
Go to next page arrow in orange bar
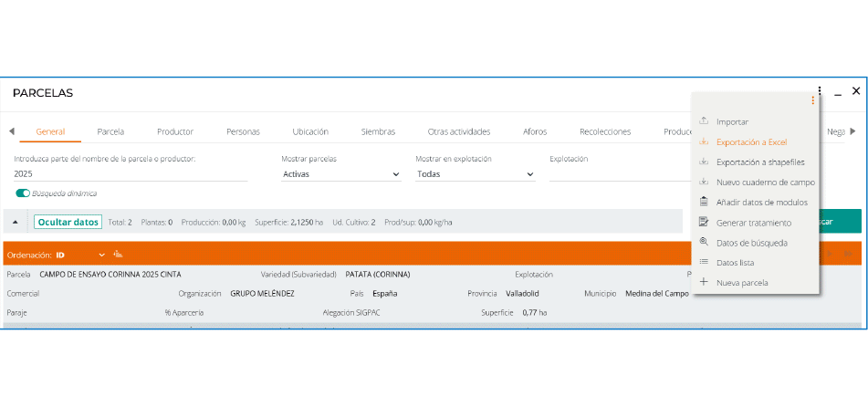click(830, 254)
